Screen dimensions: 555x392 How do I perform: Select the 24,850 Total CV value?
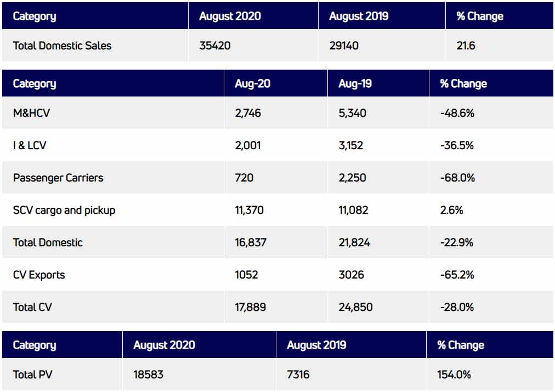pos(355,307)
